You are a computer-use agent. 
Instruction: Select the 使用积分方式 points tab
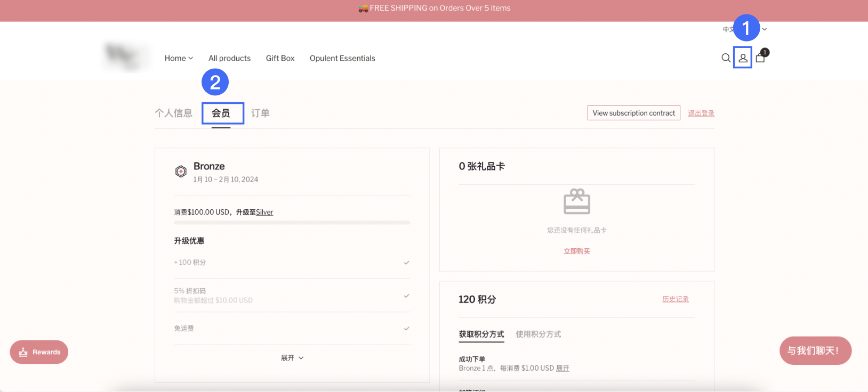point(538,334)
